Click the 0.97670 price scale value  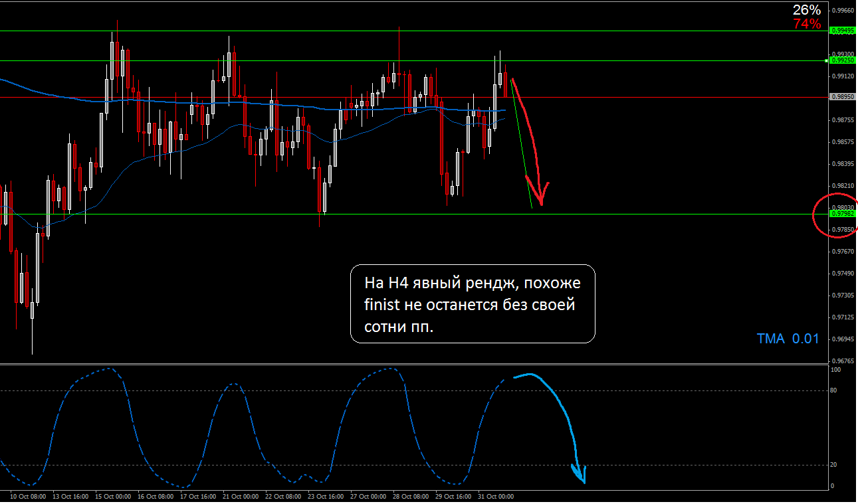(x=843, y=252)
